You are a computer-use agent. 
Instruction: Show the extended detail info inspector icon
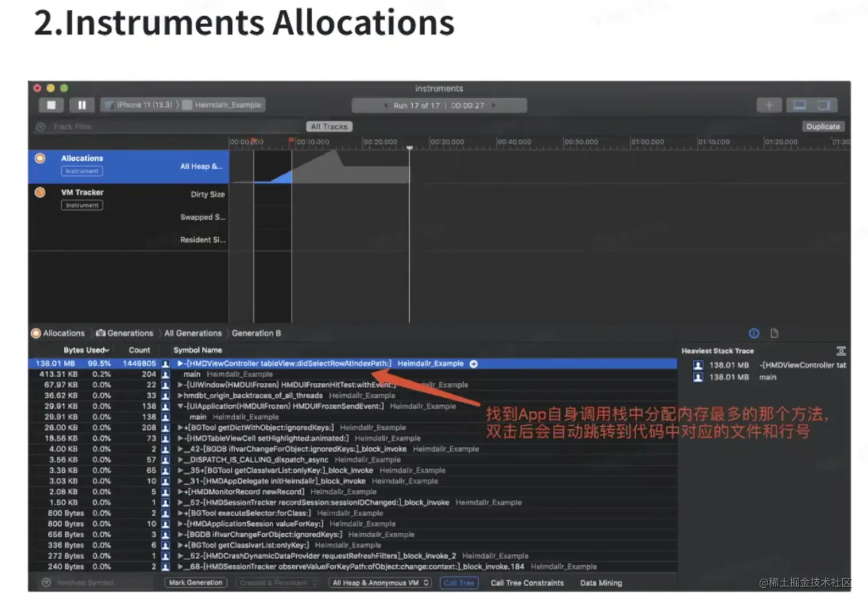[x=754, y=333]
